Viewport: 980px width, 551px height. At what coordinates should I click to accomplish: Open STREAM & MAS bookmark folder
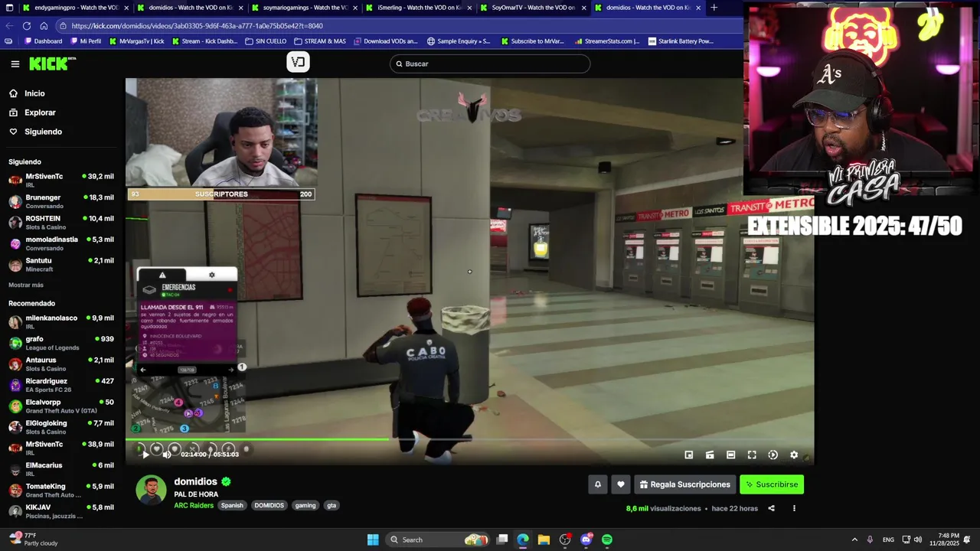click(320, 41)
